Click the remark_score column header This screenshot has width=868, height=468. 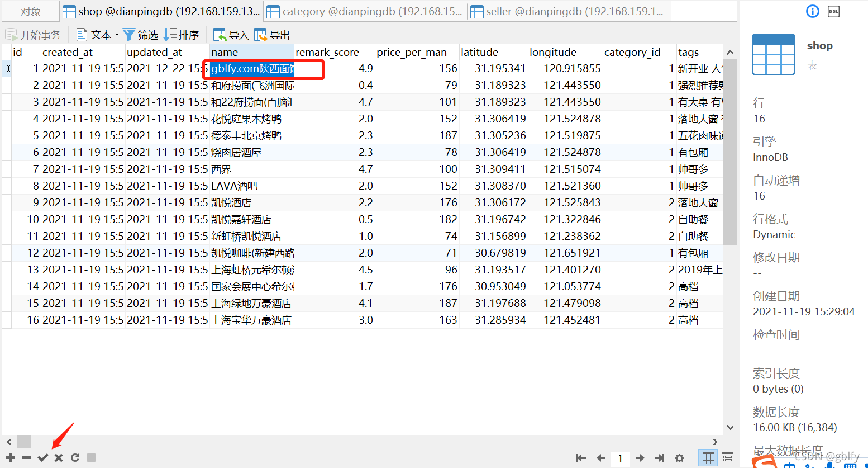point(335,52)
